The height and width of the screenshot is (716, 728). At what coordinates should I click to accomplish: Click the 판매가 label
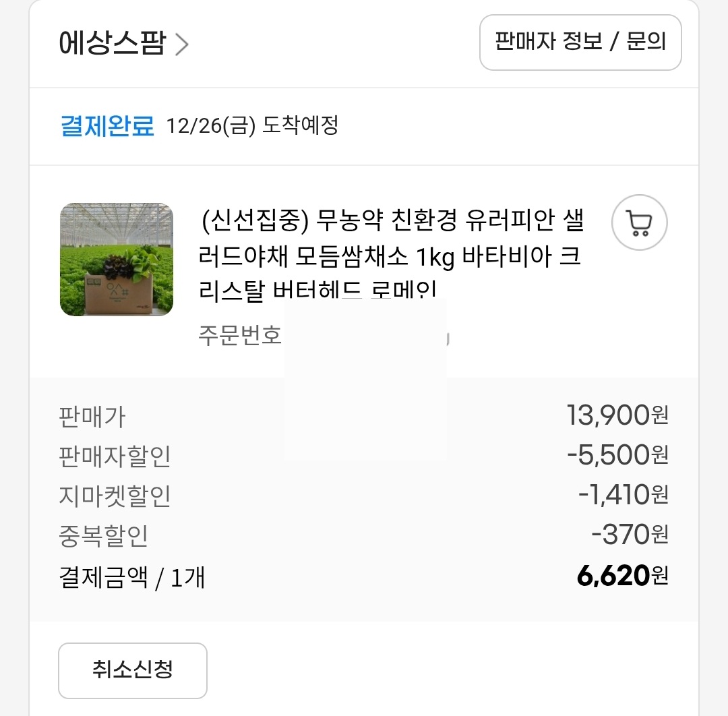pyautogui.click(x=92, y=417)
